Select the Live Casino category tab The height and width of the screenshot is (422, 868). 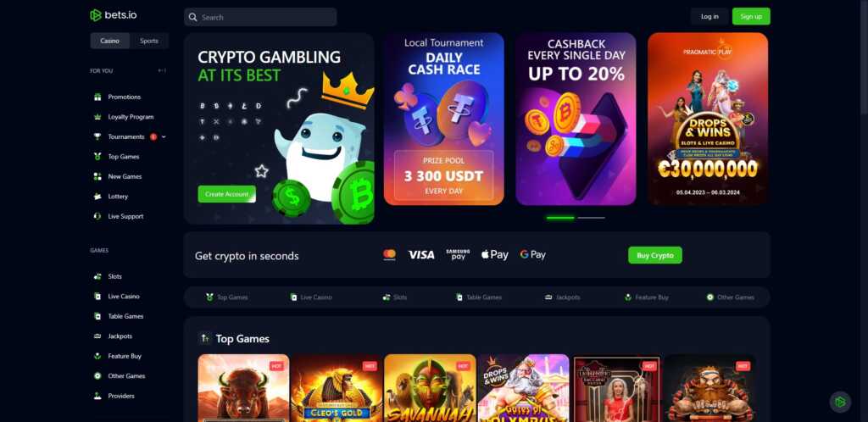click(x=311, y=297)
